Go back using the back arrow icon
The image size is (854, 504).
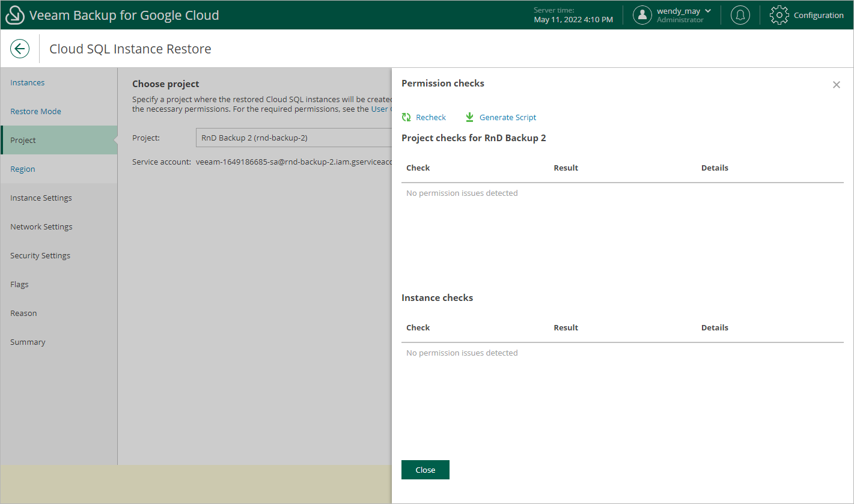click(x=20, y=49)
